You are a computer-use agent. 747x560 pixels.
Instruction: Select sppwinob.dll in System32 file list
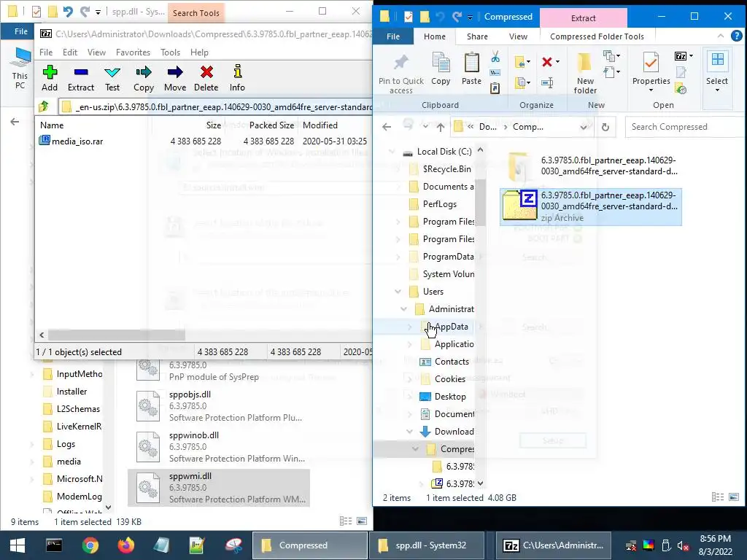219,447
